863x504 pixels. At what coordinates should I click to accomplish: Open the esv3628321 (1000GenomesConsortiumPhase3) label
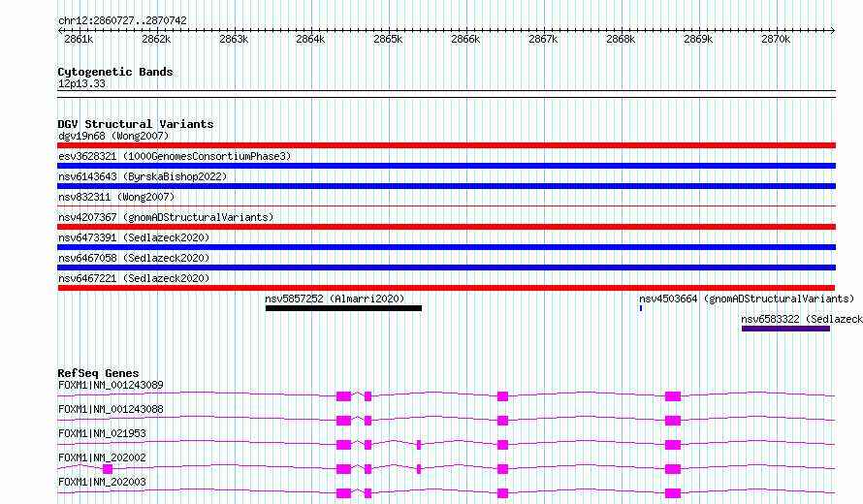tap(175, 156)
